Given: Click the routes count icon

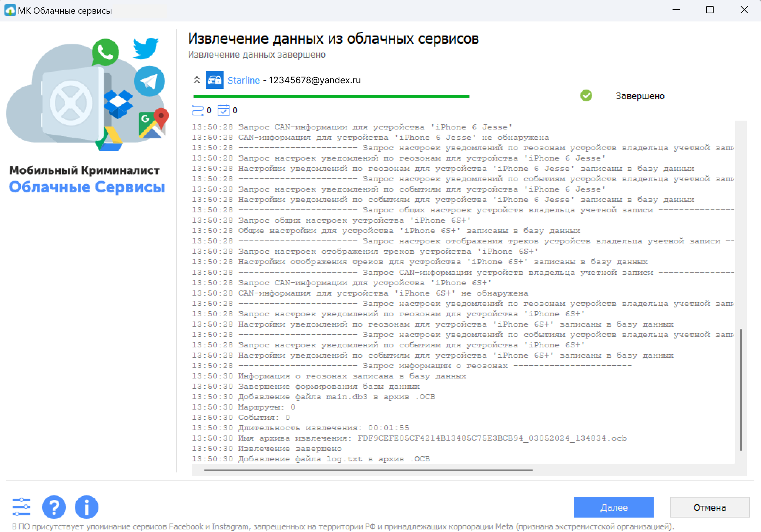Looking at the screenshot, I should click(x=198, y=110).
